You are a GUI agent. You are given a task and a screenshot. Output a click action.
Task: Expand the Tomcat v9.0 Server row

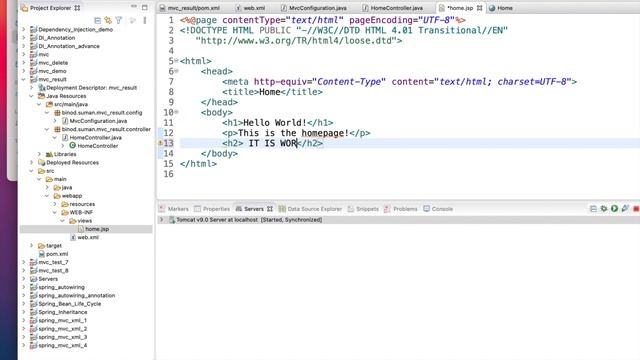[161, 220]
